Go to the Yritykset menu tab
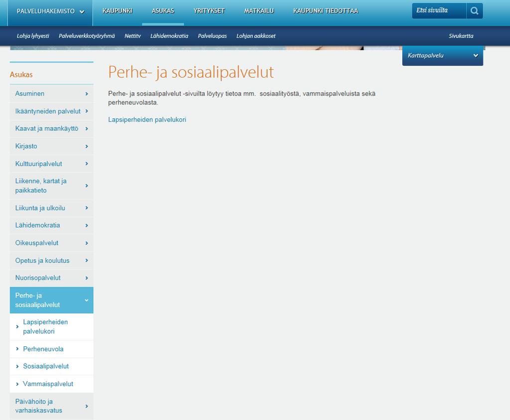The height and width of the screenshot is (420, 510). coord(209,11)
